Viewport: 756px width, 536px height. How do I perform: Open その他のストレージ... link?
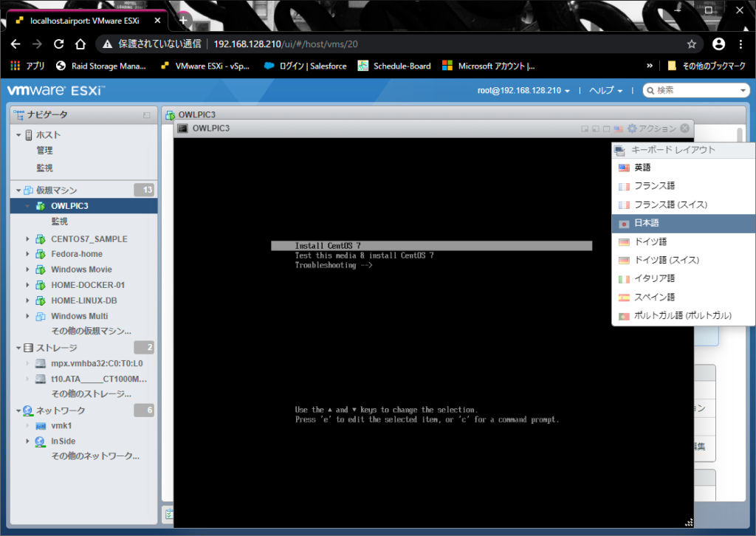point(91,394)
